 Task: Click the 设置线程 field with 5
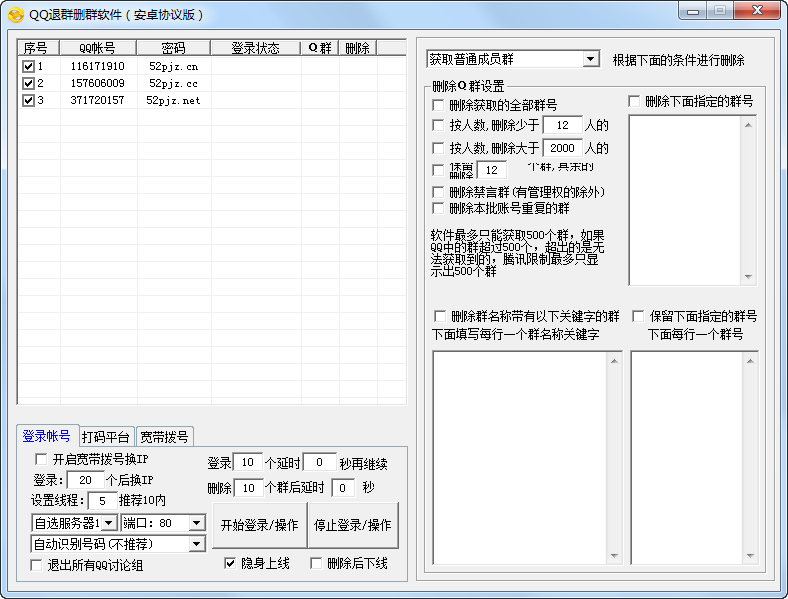[x=103, y=501]
